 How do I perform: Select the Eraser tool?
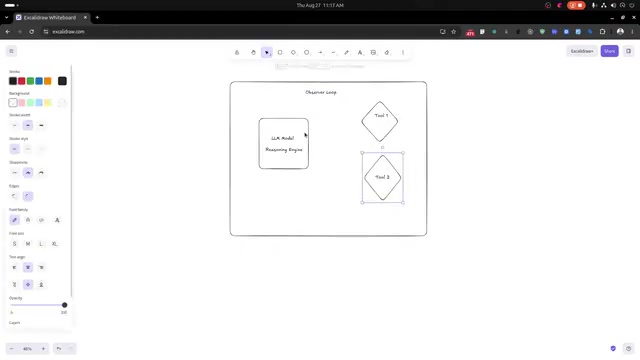pos(387,52)
